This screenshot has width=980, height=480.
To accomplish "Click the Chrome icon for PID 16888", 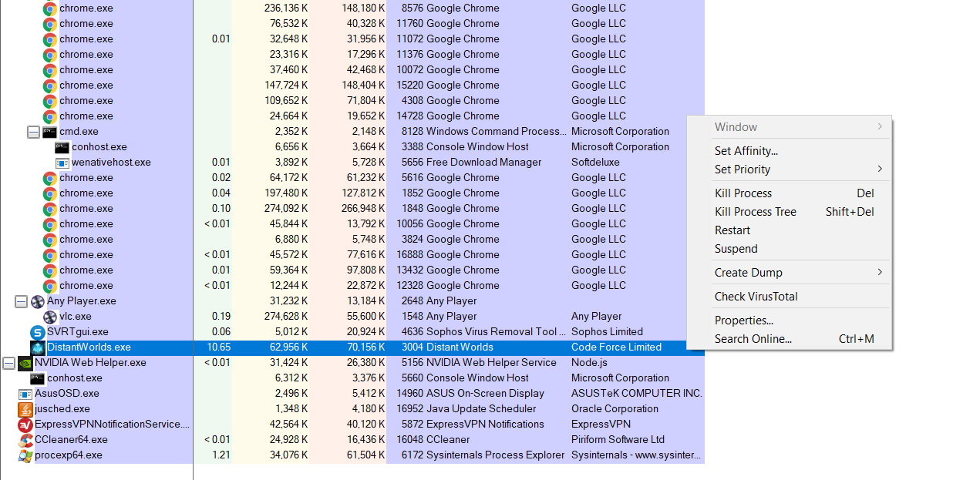I will (50, 255).
